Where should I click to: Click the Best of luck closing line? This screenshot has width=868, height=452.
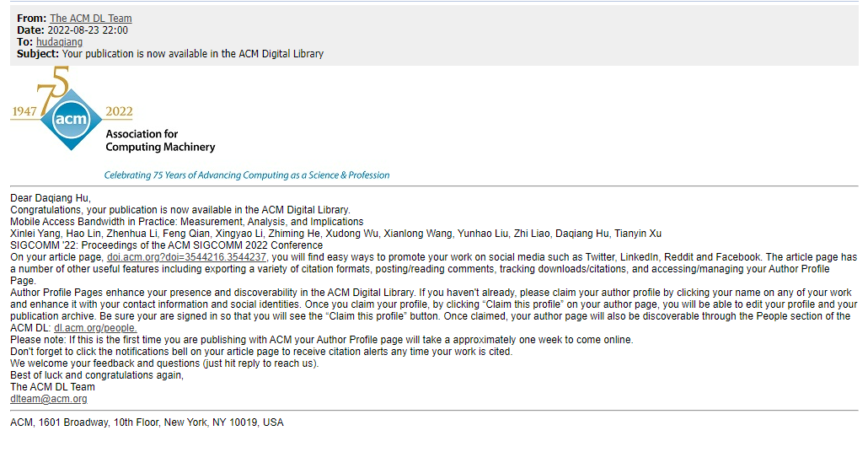tap(96, 375)
